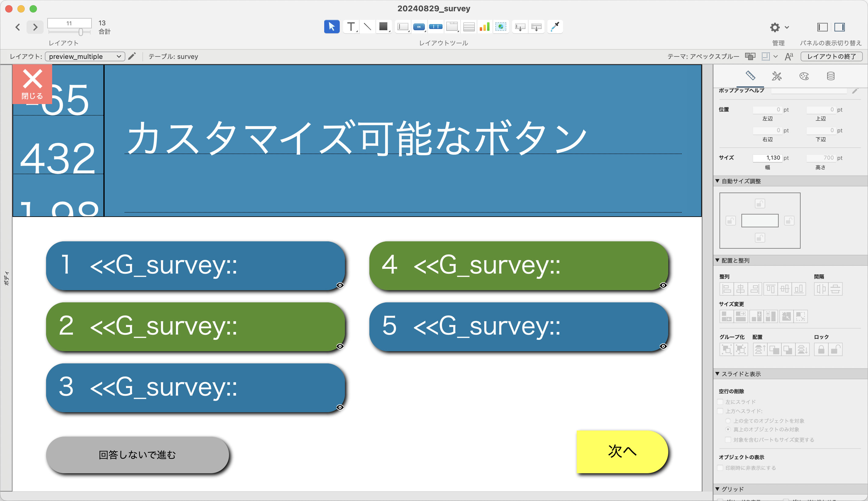The width and height of the screenshot is (868, 501).
Task: Edit layout settings with pencil icon
Action: coord(132,56)
